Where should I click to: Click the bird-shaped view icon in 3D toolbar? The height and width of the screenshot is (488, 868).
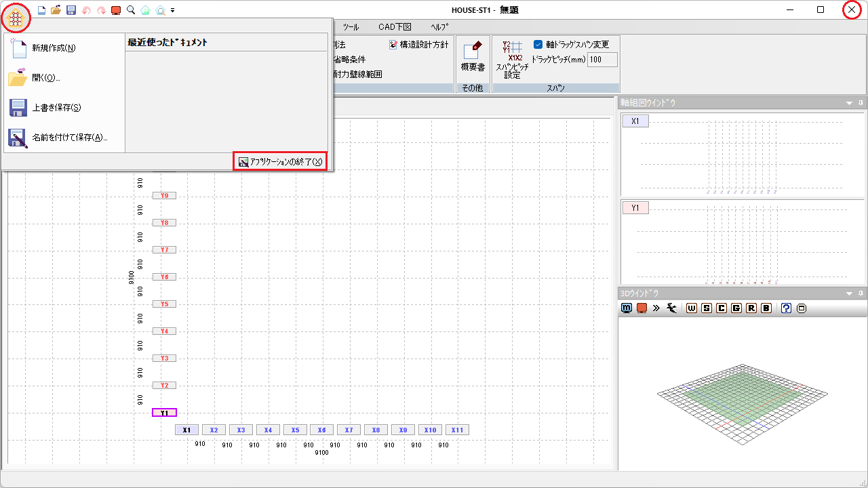(672, 308)
